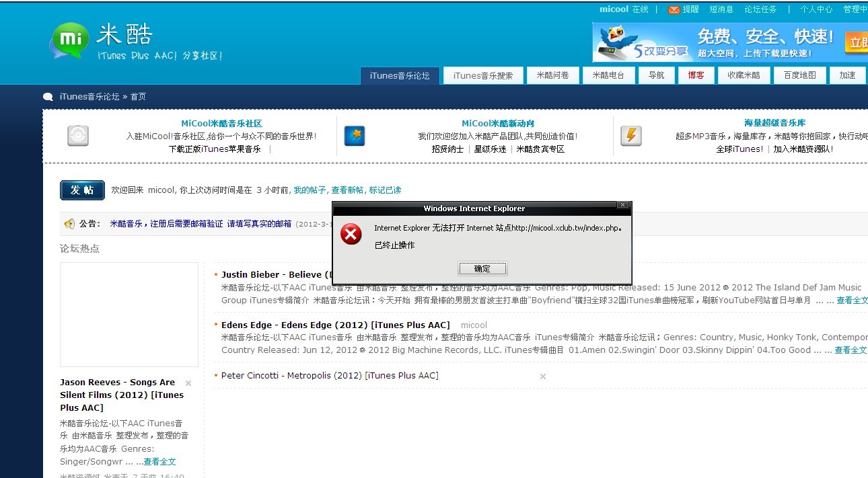Open the micool username link in the header

(x=614, y=9)
